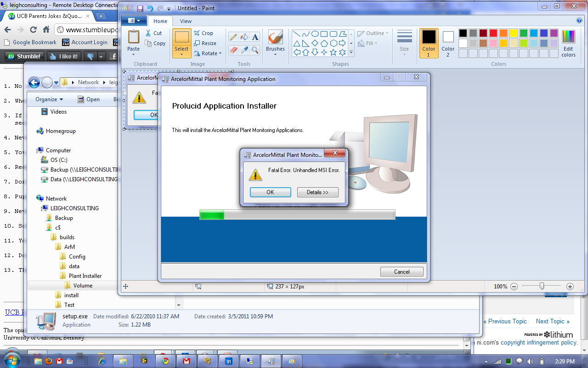Select the Eraser tool in Paint
Viewport: 588px width, 368px height.
(233, 50)
